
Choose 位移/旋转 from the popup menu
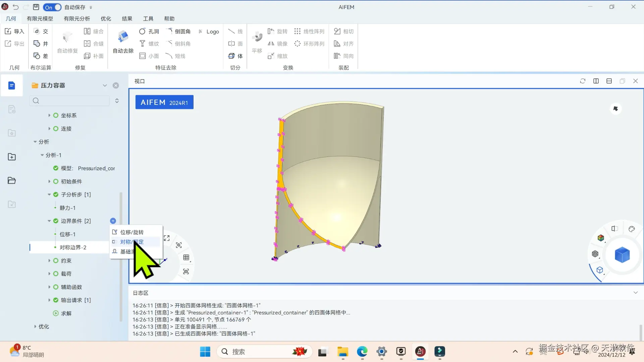[x=132, y=232]
